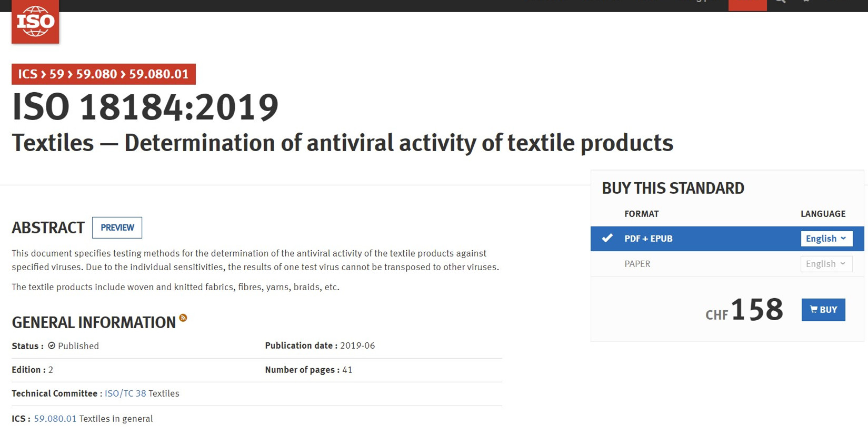
Task: Click the ISO globe logo
Action: [35, 22]
